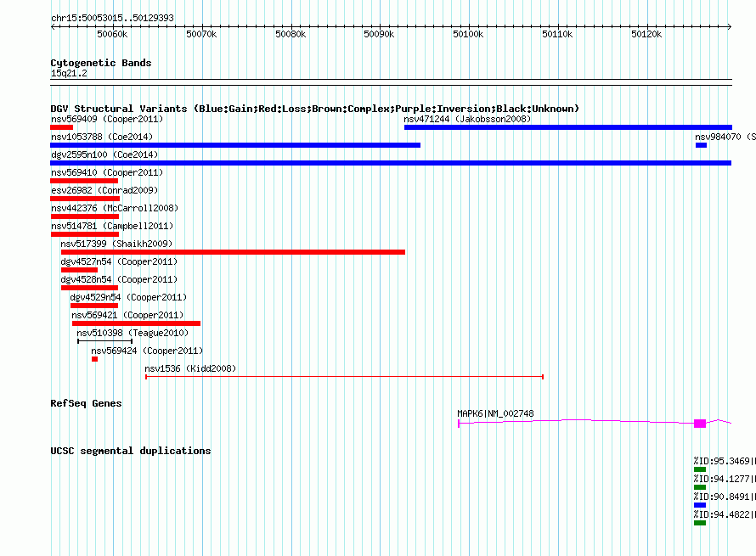
Task: Click the red dgv4528n54 loss bar
Action: click(x=89, y=288)
